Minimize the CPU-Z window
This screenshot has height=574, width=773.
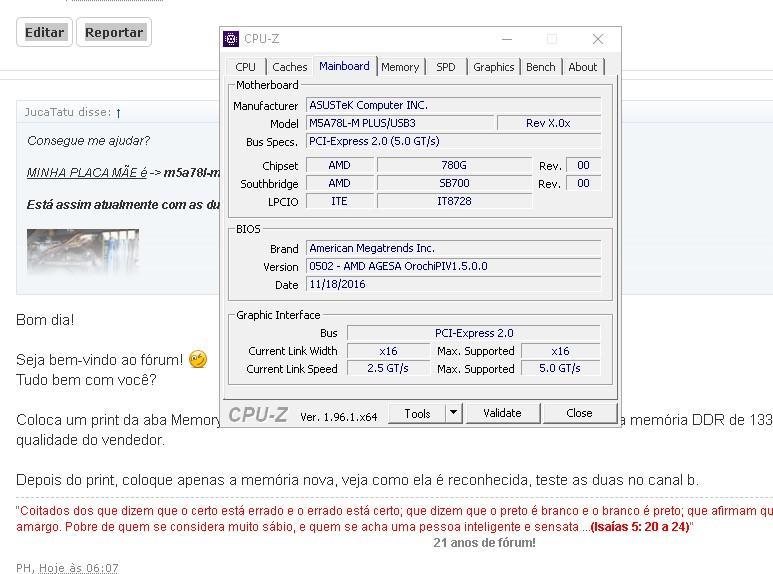507,39
